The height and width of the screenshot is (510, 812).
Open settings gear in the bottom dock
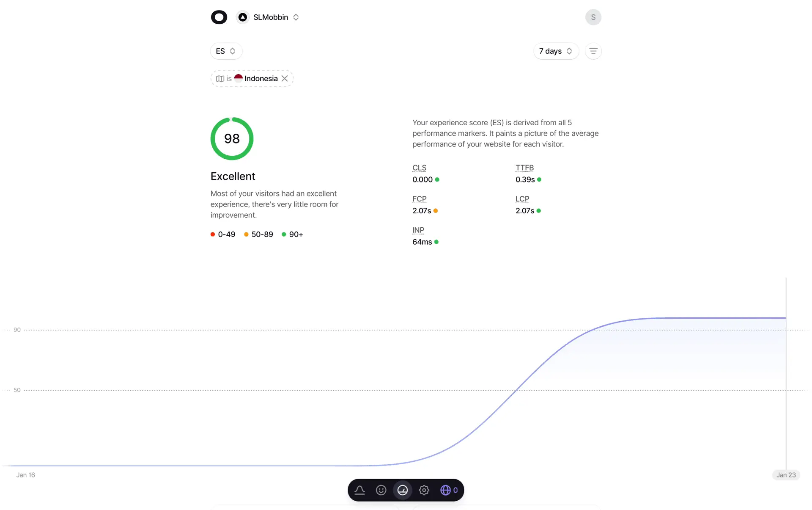(424, 490)
